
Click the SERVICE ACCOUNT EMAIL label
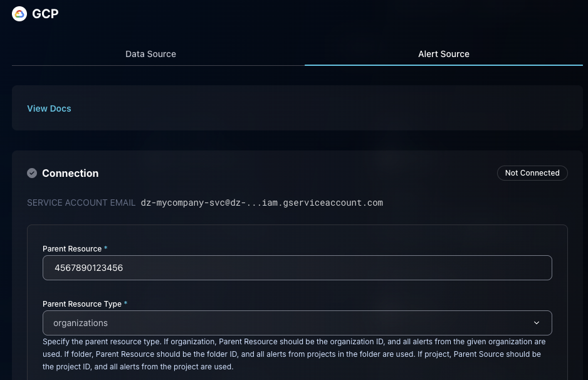pos(81,203)
